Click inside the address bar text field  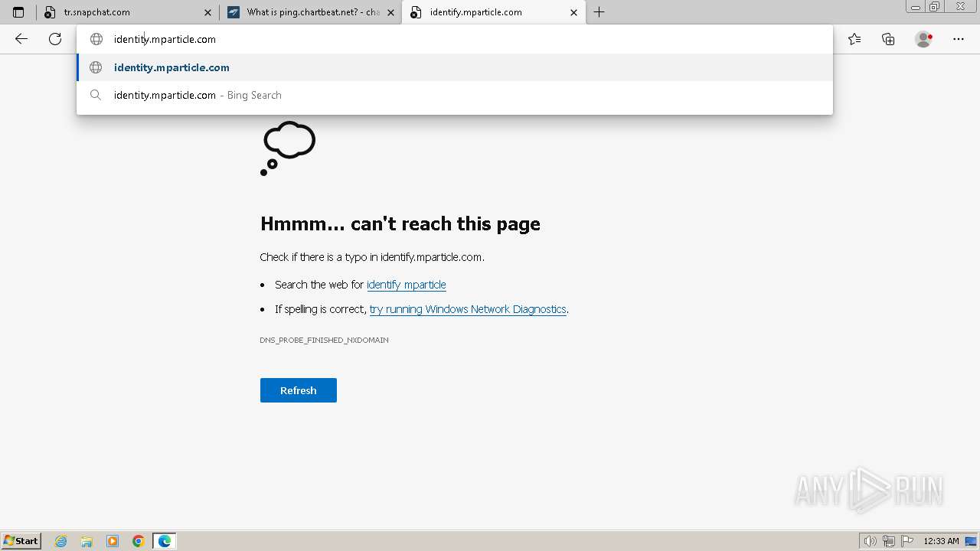[x=455, y=39]
